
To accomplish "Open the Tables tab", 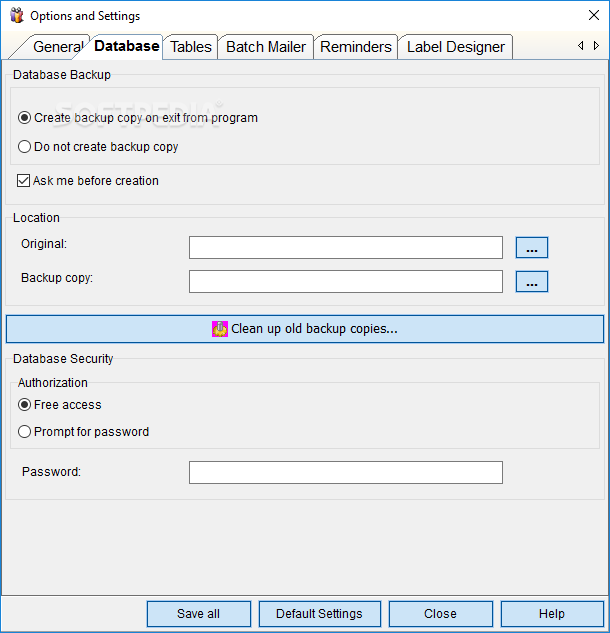I will click(191, 47).
